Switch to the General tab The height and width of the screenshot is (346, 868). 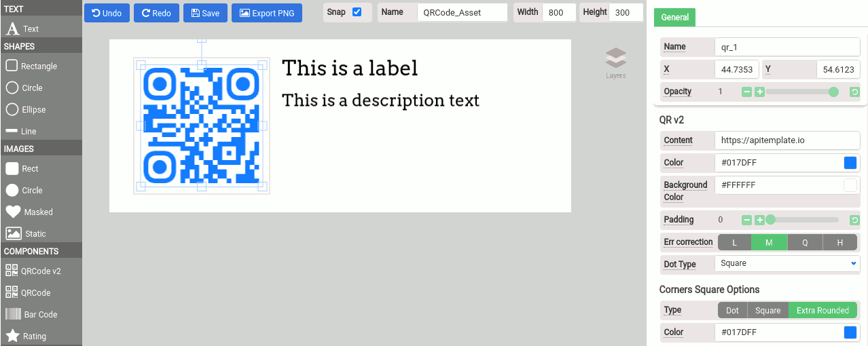tap(674, 17)
